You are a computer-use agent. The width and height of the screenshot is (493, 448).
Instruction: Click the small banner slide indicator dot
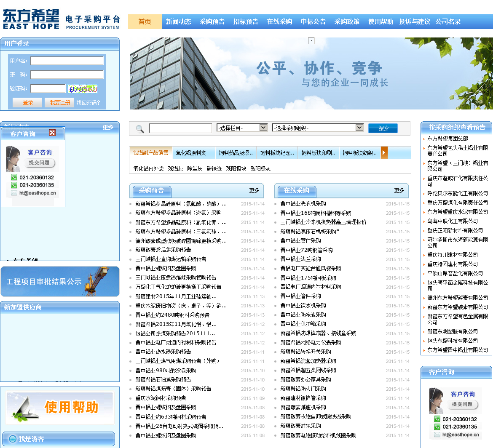(x=311, y=41)
